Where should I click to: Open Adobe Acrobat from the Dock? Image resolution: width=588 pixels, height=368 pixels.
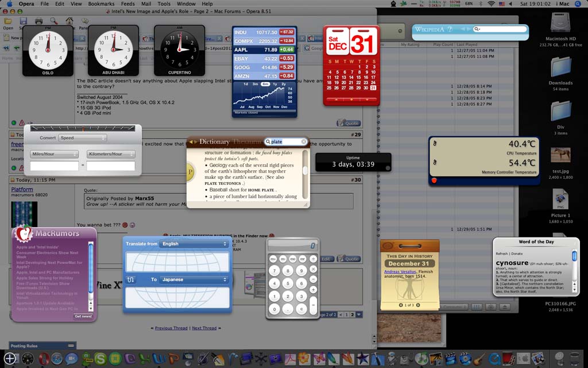(x=289, y=359)
